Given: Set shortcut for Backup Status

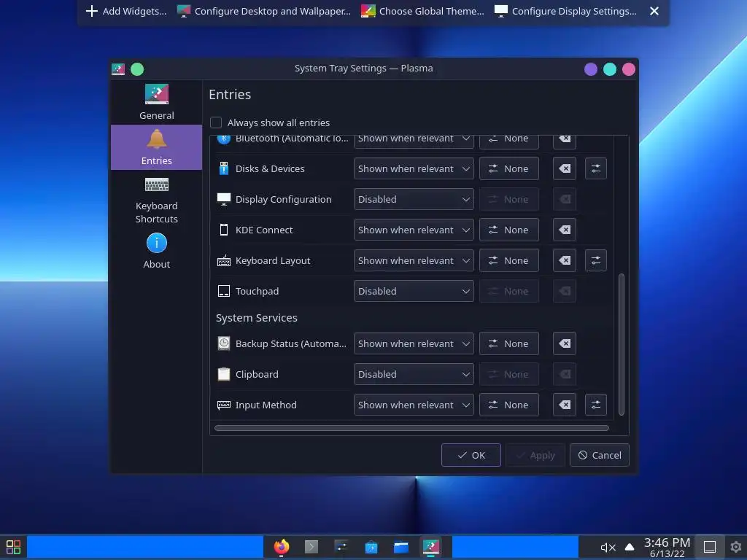Looking at the screenshot, I should click(x=508, y=343).
